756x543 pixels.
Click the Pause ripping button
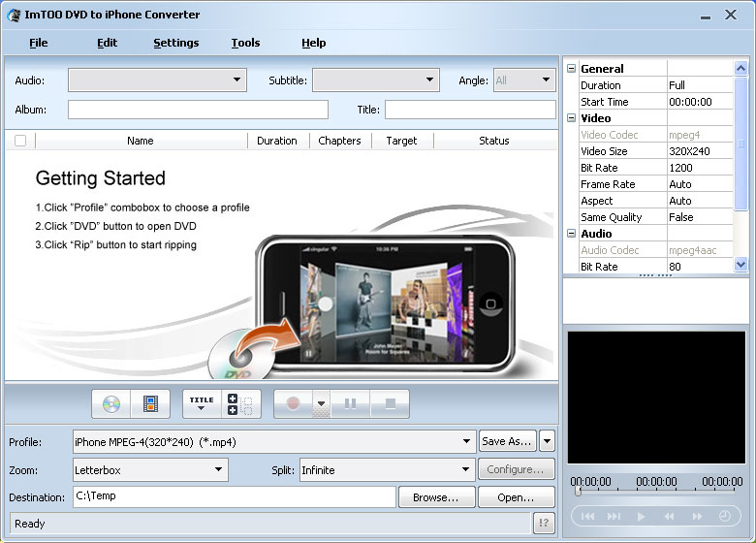click(x=351, y=404)
